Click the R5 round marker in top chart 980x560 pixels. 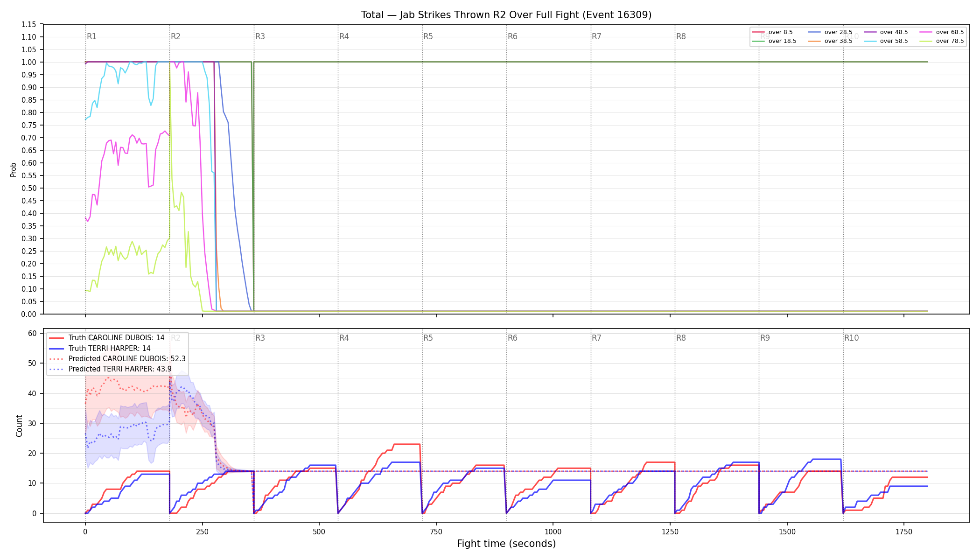pos(428,36)
